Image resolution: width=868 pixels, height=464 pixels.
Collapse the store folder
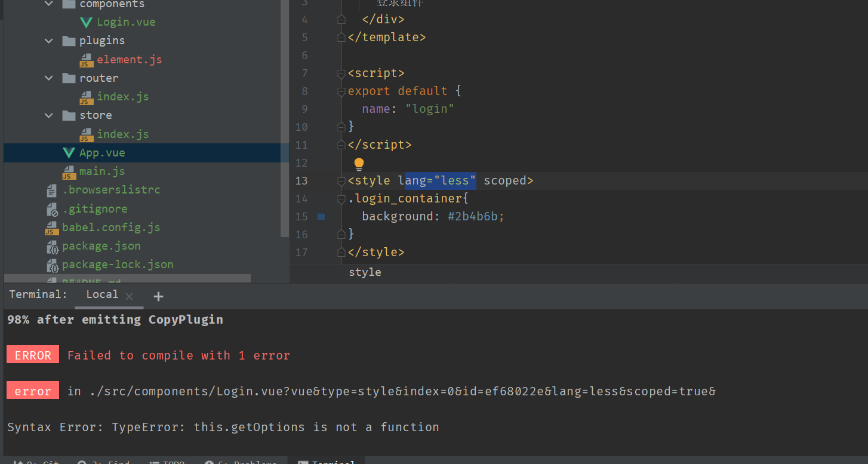click(x=48, y=115)
